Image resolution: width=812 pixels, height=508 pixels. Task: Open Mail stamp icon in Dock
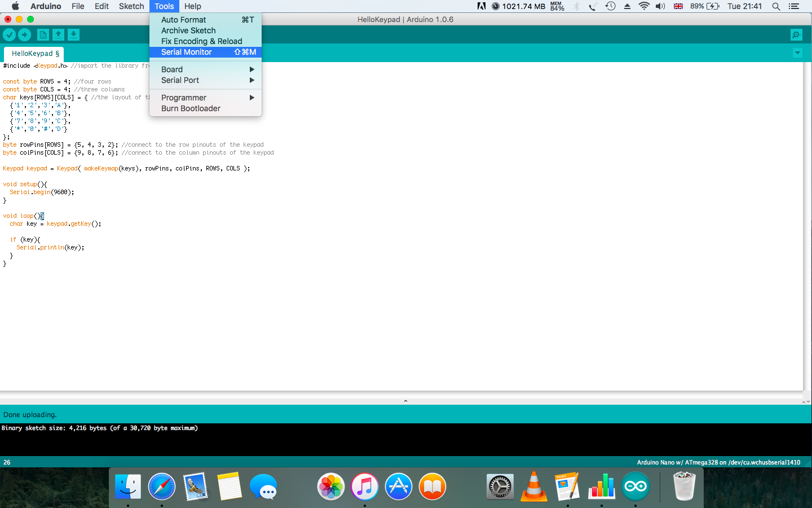point(196,486)
